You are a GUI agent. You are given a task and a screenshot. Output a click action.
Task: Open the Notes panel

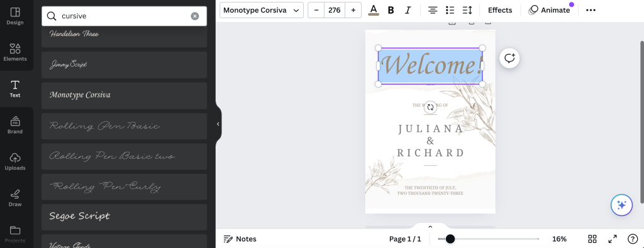[x=240, y=239]
